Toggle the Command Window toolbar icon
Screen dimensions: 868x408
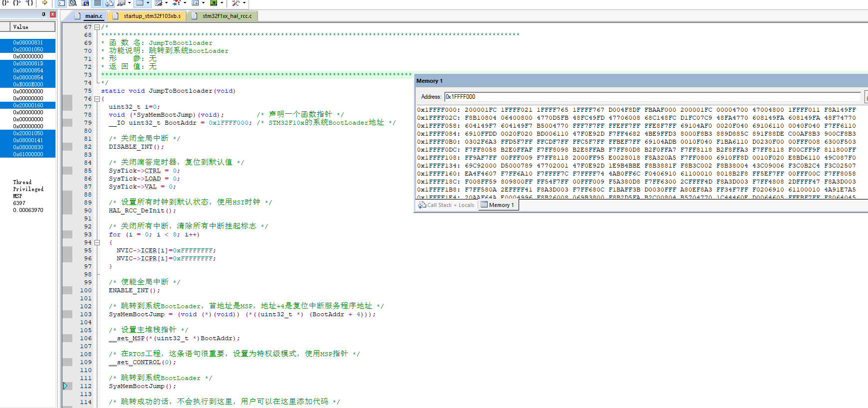pos(61,2)
